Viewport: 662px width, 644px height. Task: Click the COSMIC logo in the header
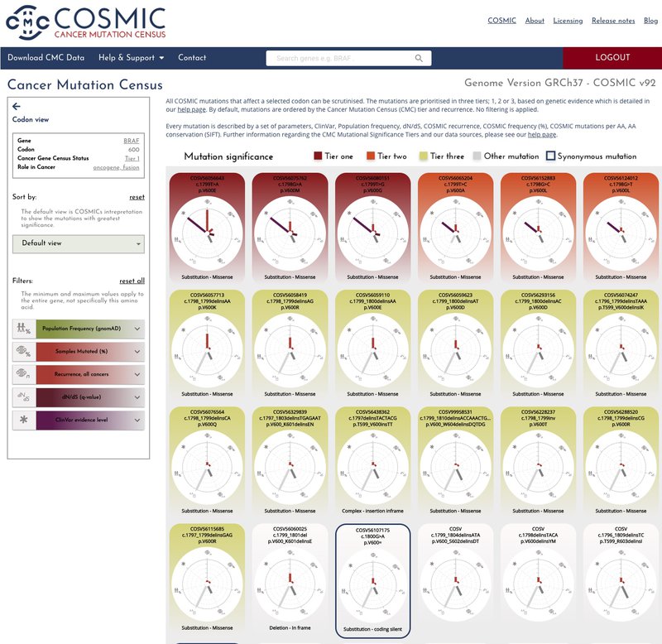[85, 22]
